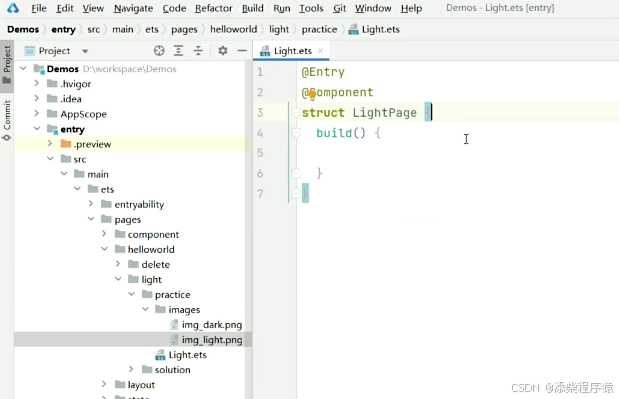Viewport: 619px width, 399px height.
Task: Click fold end marker on line 6
Action: coord(296,173)
